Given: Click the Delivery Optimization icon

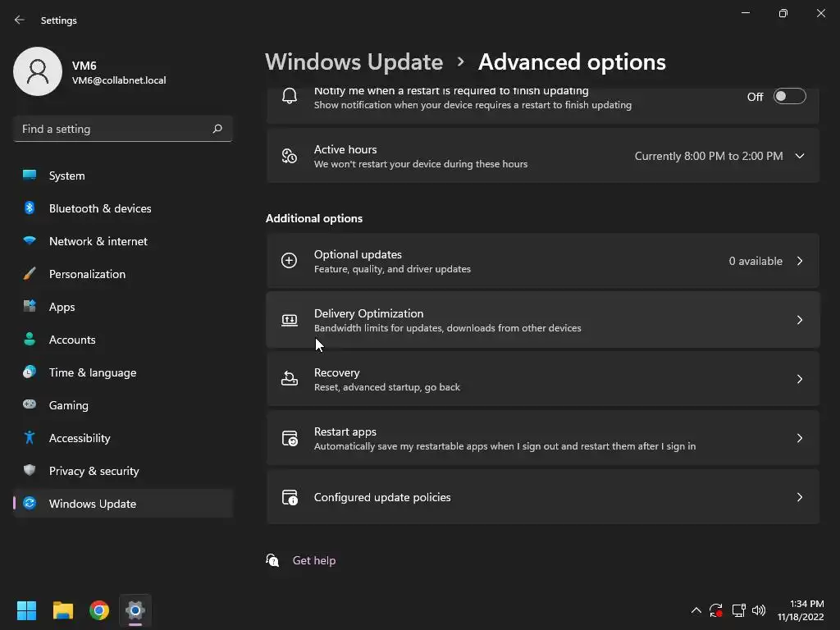Looking at the screenshot, I should pos(290,320).
